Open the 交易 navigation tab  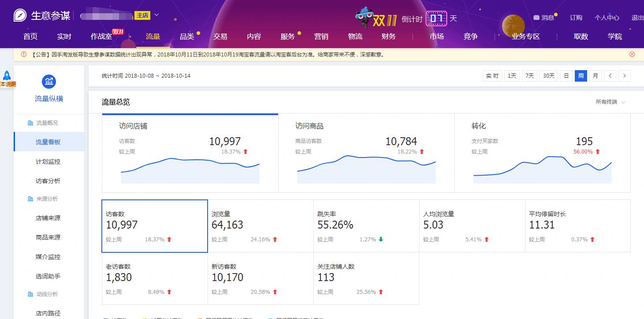point(220,36)
